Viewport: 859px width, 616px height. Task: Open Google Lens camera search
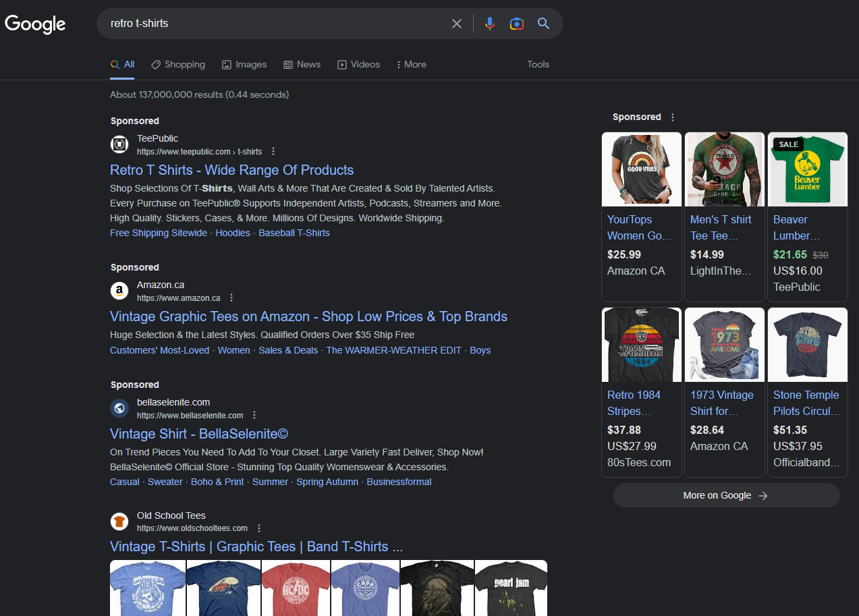[x=516, y=23]
